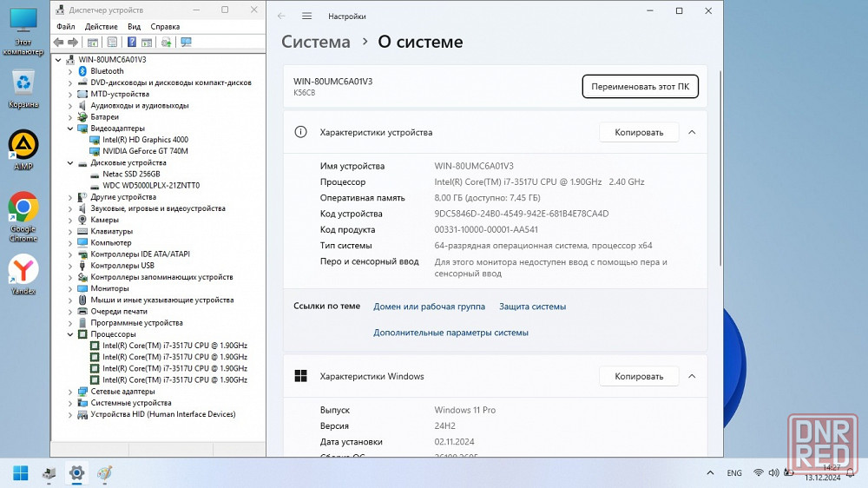
Task: Click the Paint palette taskbar icon
Action: click(104, 473)
